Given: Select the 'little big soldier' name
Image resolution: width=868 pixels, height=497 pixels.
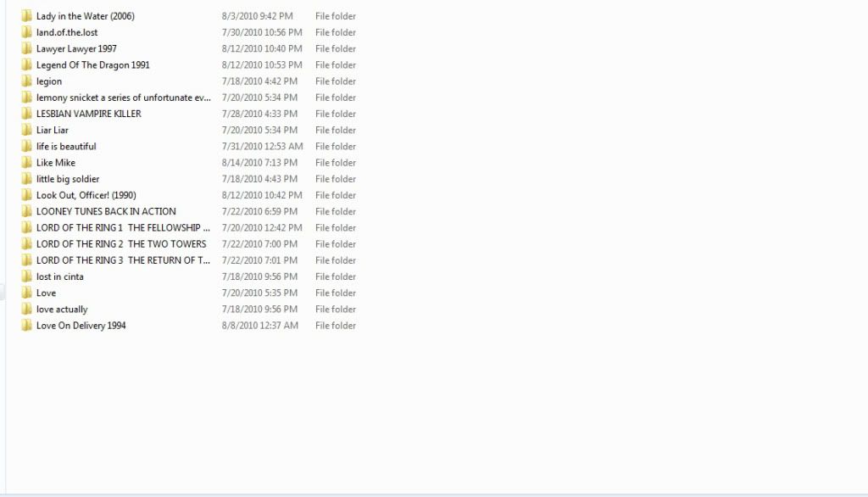Looking at the screenshot, I should [68, 179].
